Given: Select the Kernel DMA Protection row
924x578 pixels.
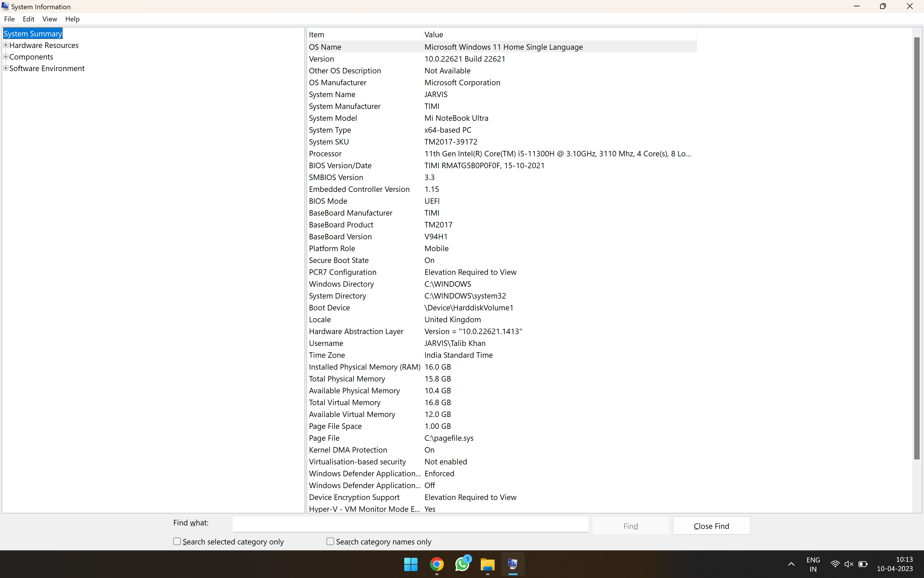Looking at the screenshot, I should (502, 450).
